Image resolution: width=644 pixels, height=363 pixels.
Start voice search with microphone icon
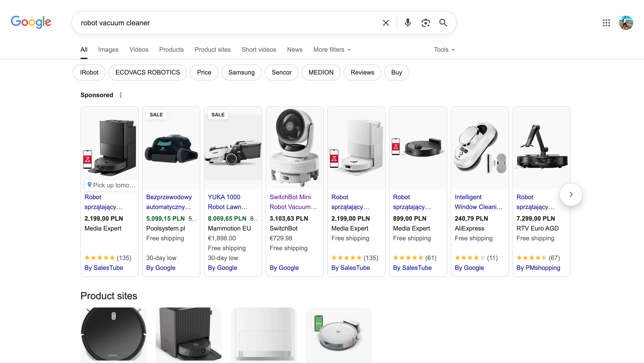tap(408, 23)
